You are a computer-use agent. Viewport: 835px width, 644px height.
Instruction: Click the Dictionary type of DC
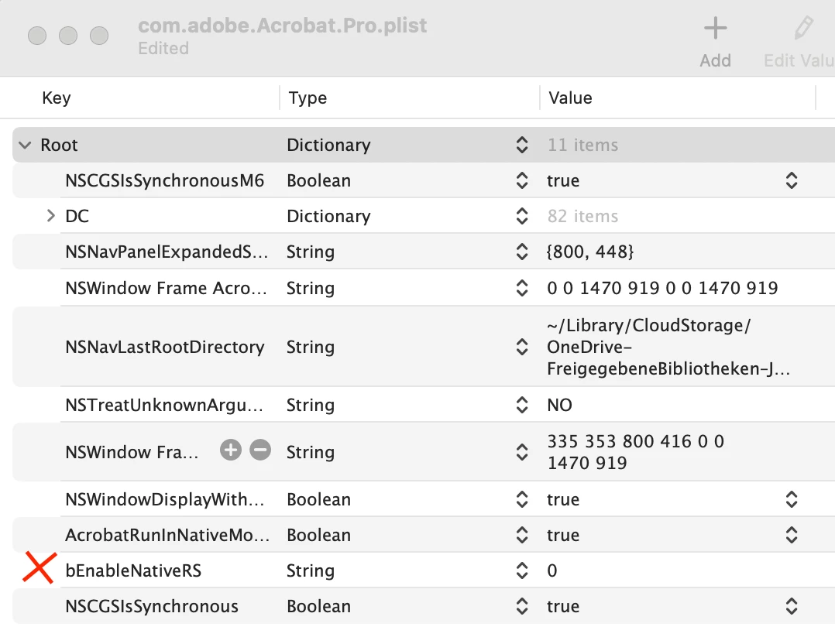point(328,216)
